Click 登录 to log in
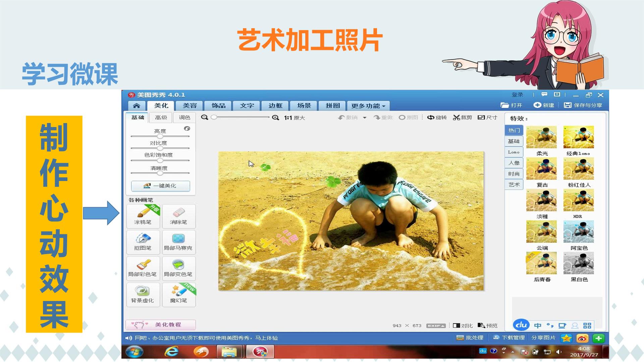The height and width of the screenshot is (362, 644). [517, 95]
